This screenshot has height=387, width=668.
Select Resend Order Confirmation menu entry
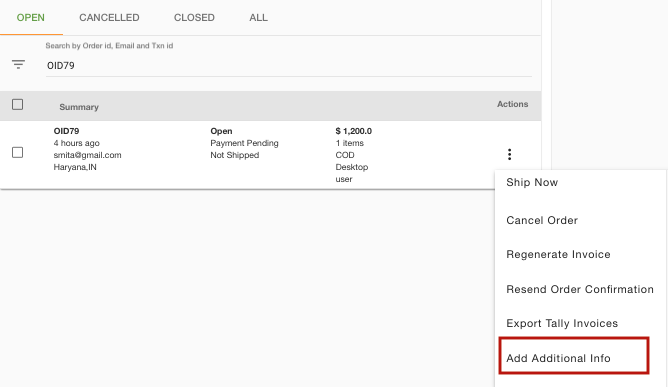pyautogui.click(x=580, y=289)
